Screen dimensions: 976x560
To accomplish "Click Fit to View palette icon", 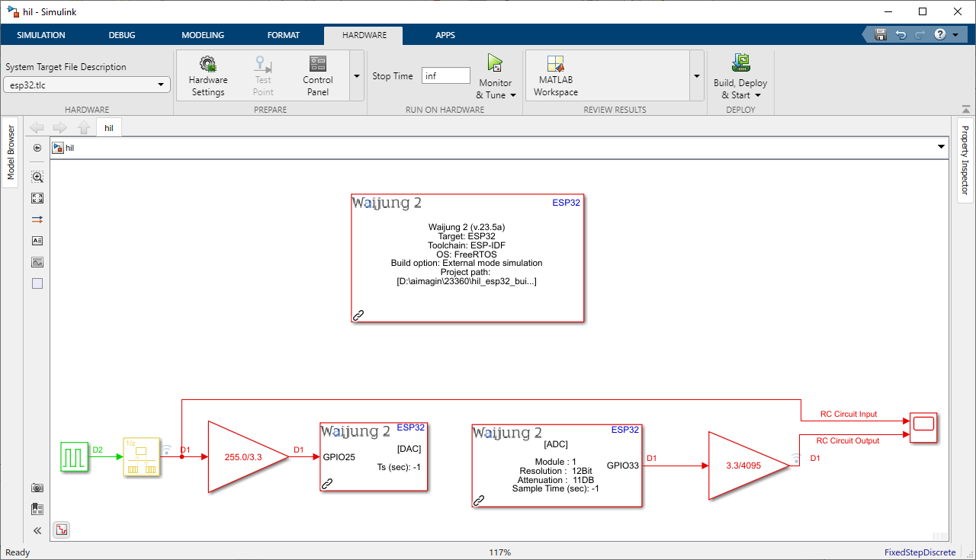I will coord(37,198).
